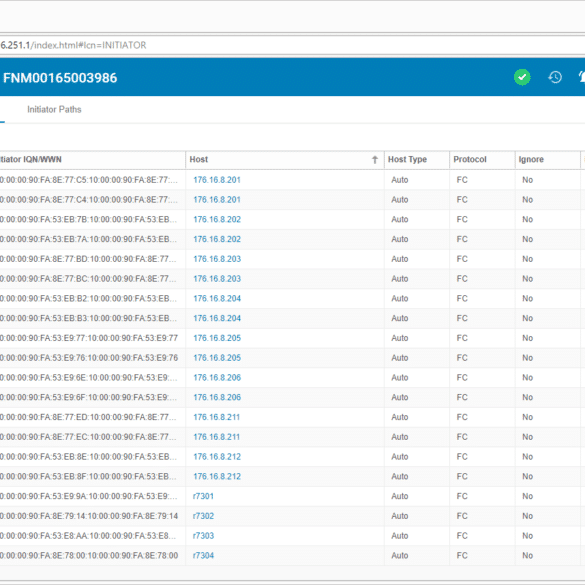585x585 pixels.
Task: Open the jobs history clock icon
Action: pyautogui.click(x=555, y=77)
